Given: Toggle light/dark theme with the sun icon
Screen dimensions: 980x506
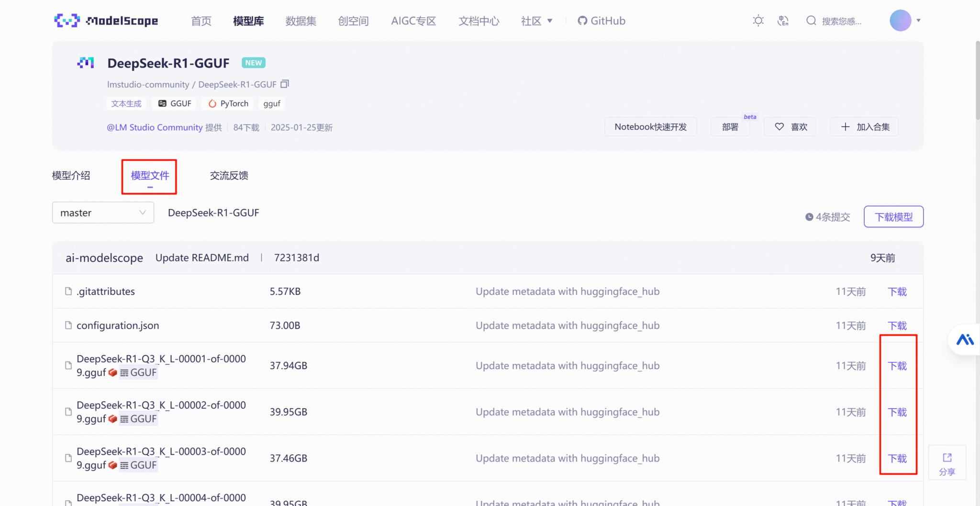Looking at the screenshot, I should (757, 20).
